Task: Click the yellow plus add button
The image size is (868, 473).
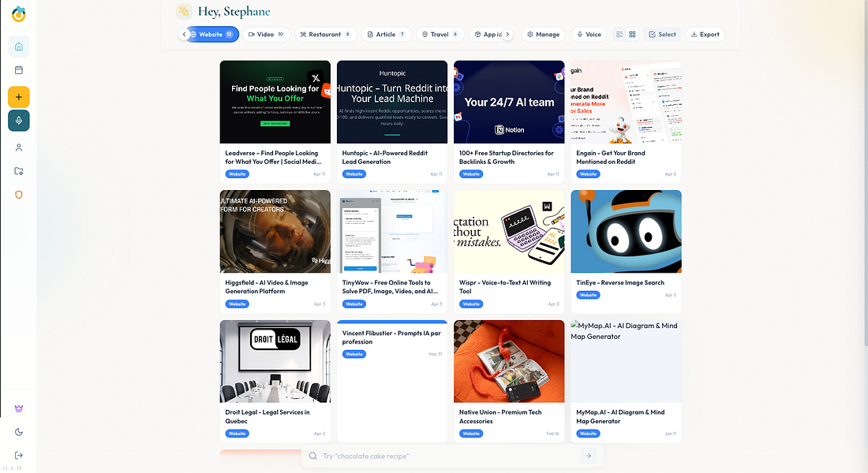Action: (19, 97)
